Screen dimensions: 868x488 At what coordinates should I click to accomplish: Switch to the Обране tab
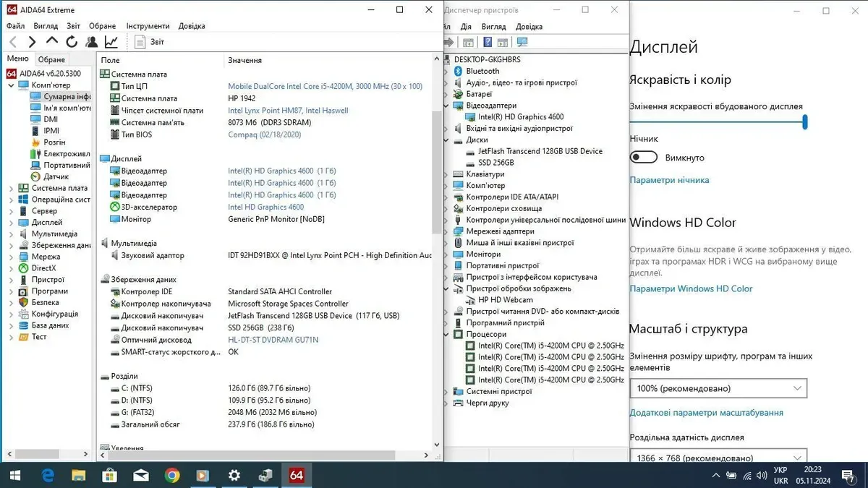pos(51,59)
